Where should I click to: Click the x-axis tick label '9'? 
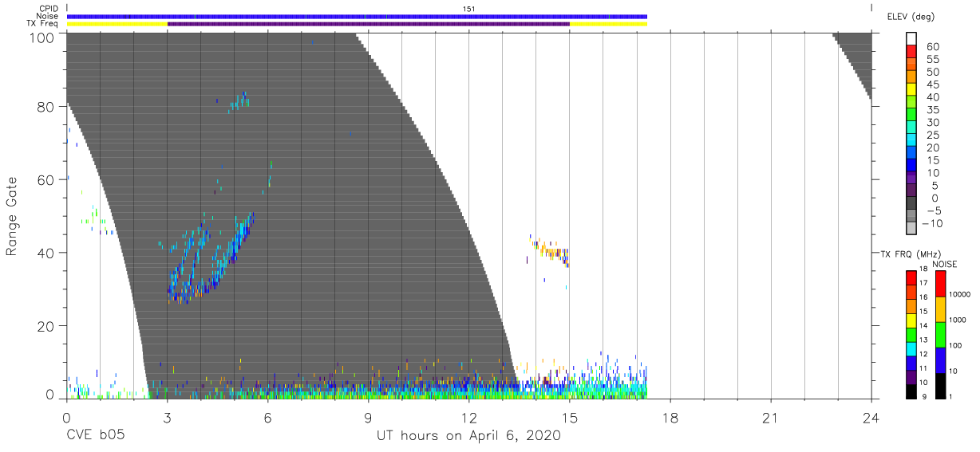[368, 418]
